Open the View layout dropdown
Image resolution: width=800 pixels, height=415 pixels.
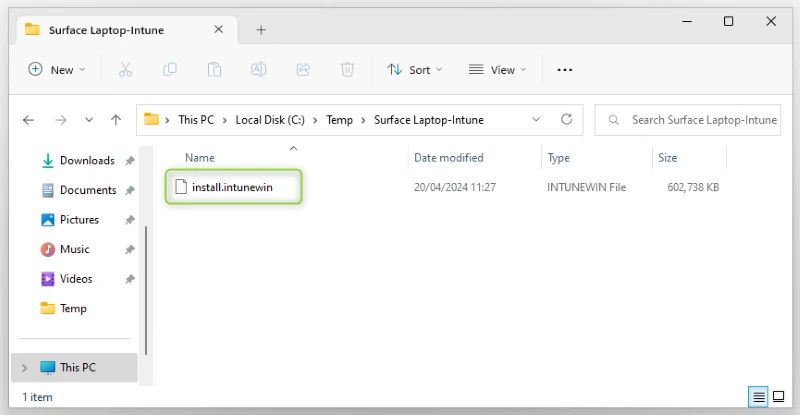(497, 70)
